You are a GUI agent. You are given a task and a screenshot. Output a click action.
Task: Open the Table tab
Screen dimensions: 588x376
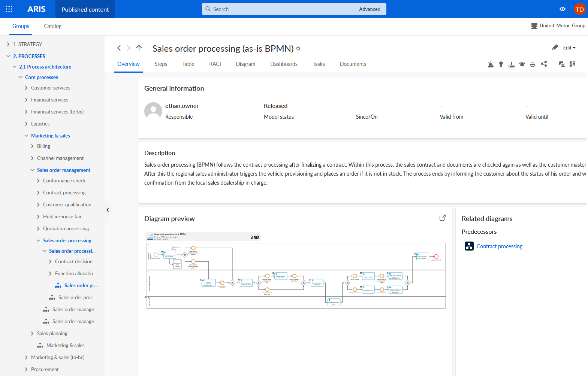[188, 64]
